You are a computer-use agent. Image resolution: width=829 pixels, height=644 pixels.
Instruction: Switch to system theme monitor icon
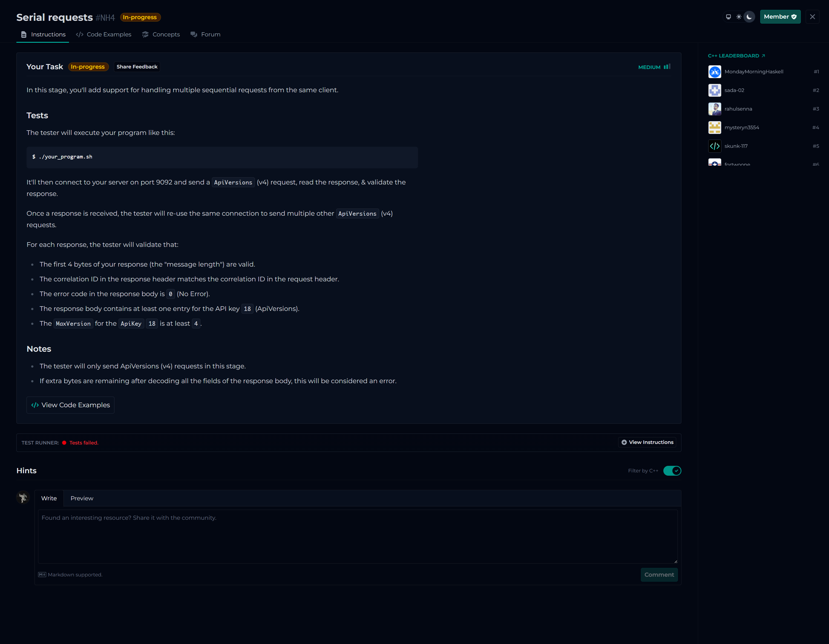728,17
